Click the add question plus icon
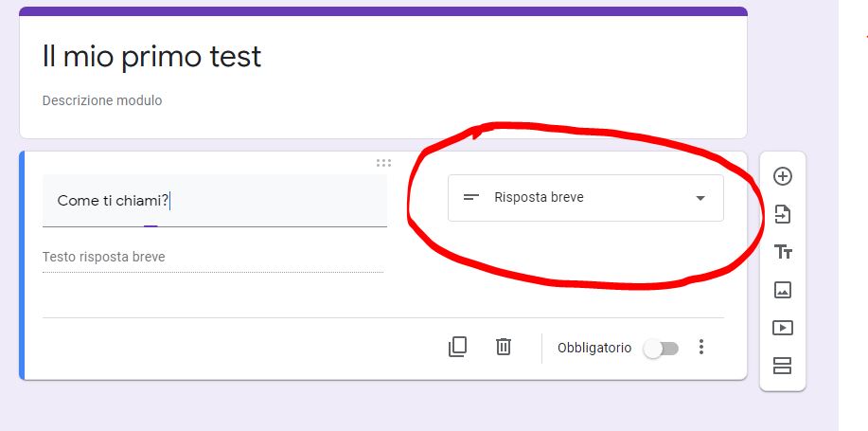The height and width of the screenshot is (431, 868). (x=783, y=176)
